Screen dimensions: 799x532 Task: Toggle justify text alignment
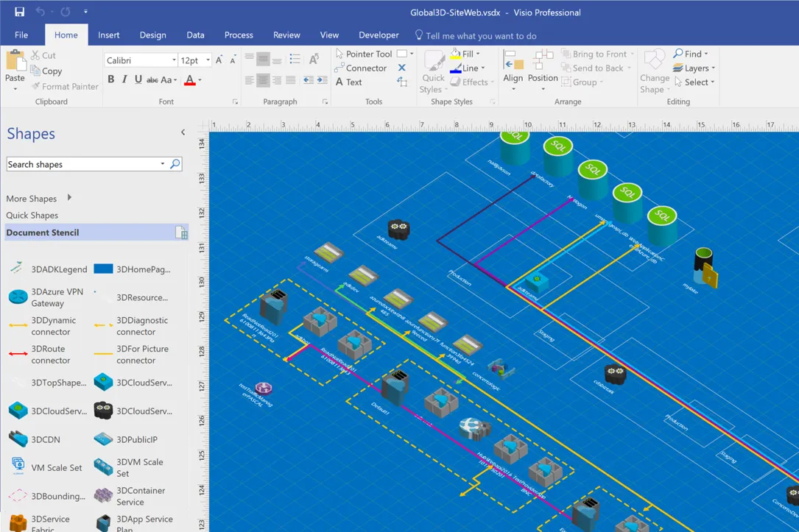pyautogui.click(x=290, y=80)
